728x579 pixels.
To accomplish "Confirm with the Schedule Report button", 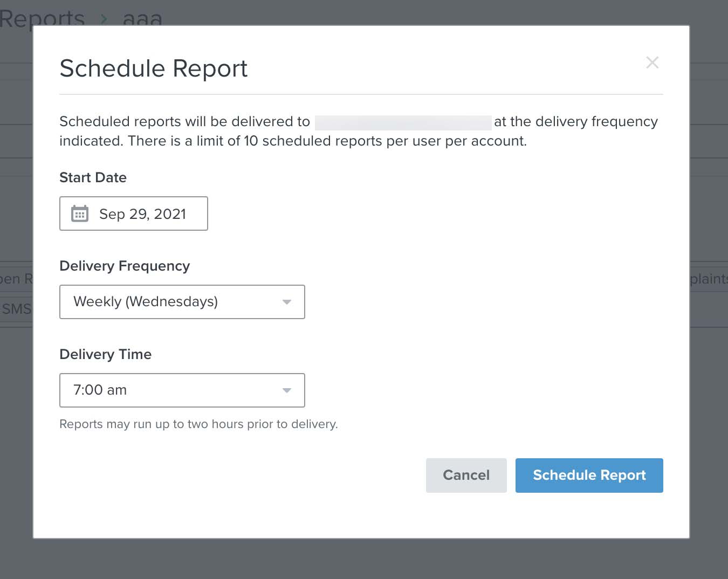I will point(589,475).
